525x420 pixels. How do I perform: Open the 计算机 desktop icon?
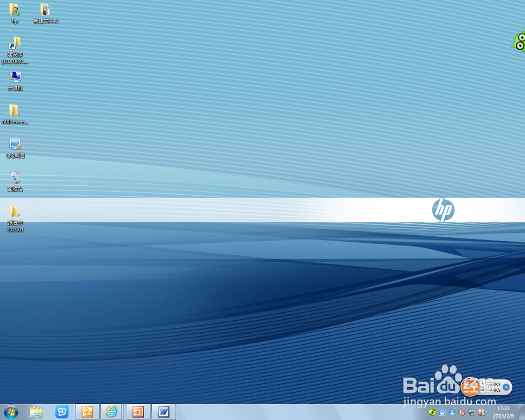(15, 81)
